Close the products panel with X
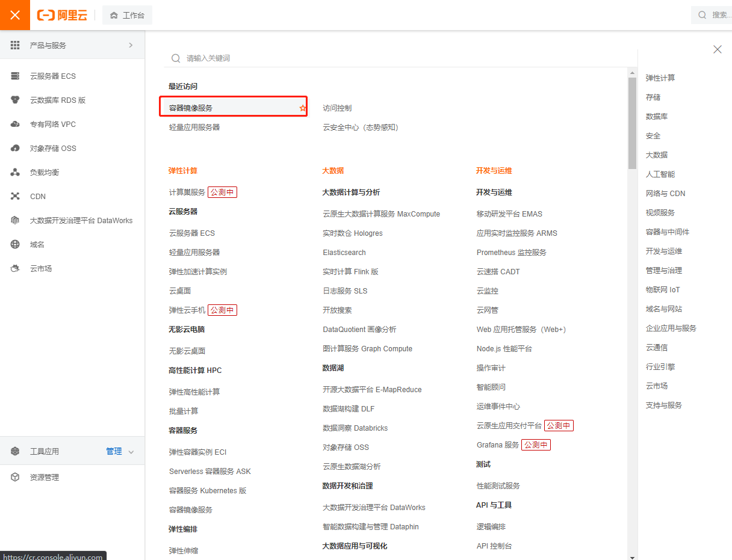The height and width of the screenshot is (560, 732). [x=718, y=49]
